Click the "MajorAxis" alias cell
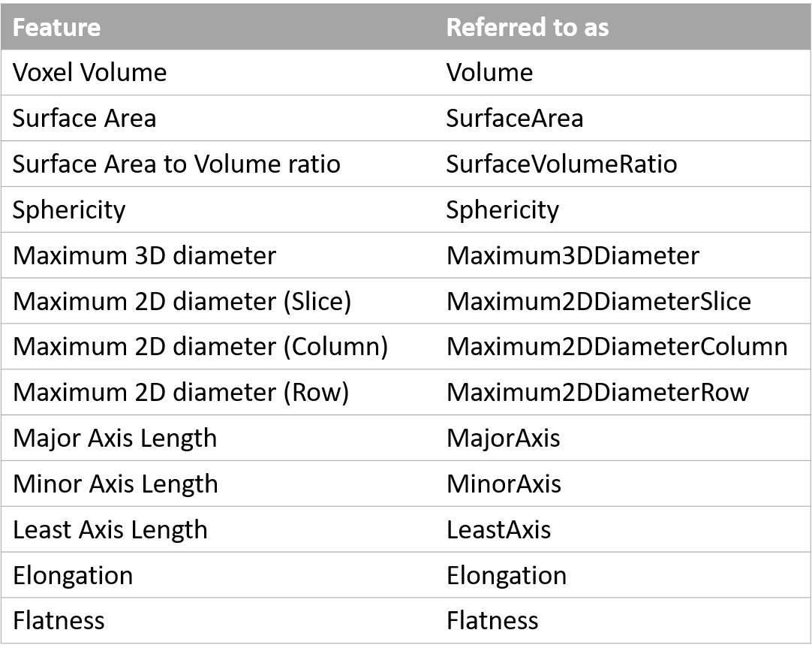 (503, 439)
